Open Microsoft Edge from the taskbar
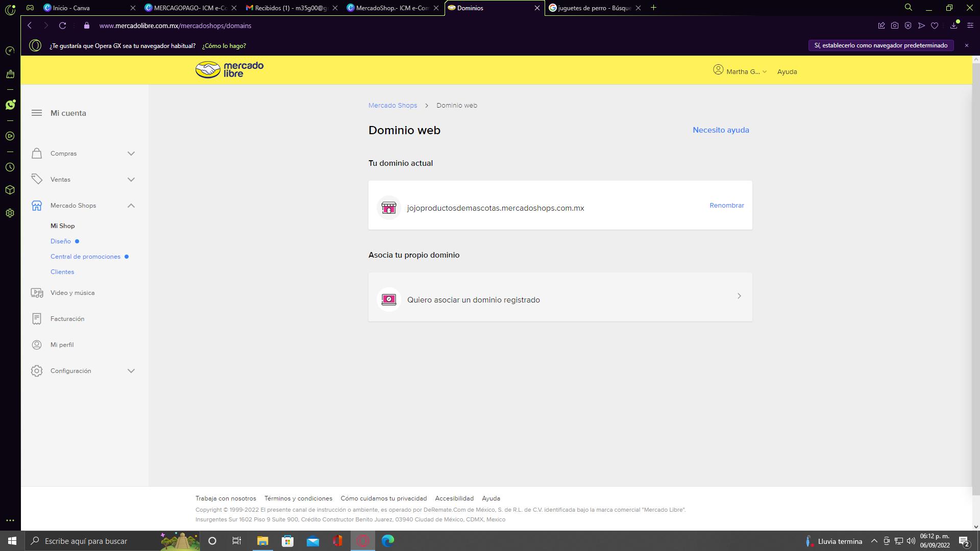Image resolution: width=980 pixels, height=551 pixels. point(388,541)
